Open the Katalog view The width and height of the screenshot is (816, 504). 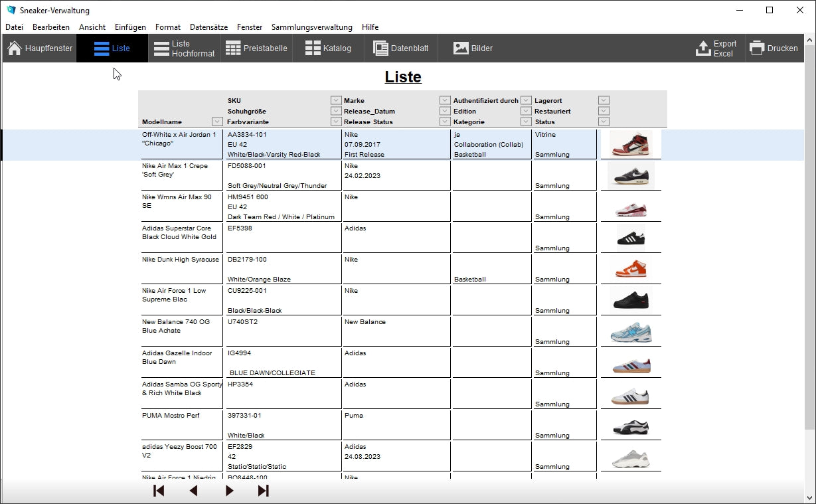tap(328, 48)
